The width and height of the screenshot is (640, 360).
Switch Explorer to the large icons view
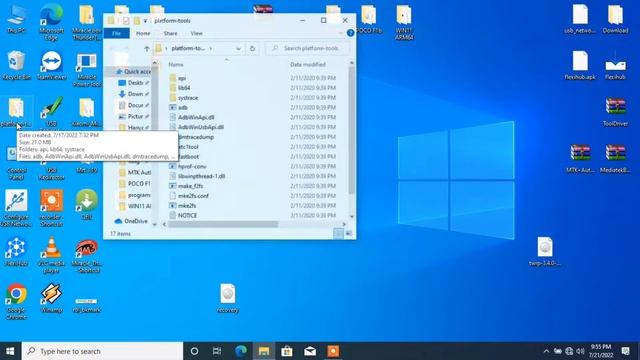(349, 233)
